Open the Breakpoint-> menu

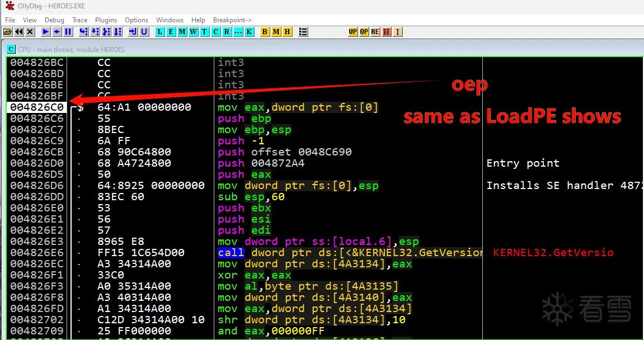[x=232, y=20]
